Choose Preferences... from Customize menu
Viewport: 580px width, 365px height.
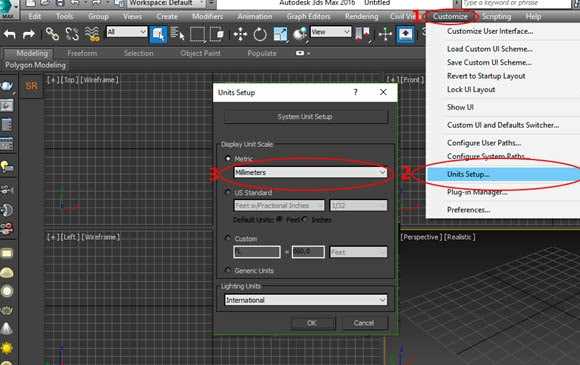pyautogui.click(x=468, y=210)
